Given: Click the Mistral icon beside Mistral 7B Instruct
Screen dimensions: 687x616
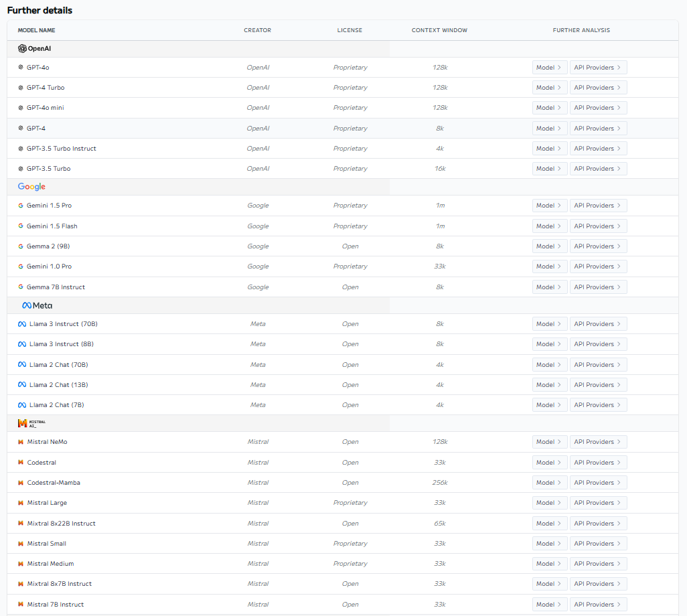Looking at the screenshot, I should point(21,604).
